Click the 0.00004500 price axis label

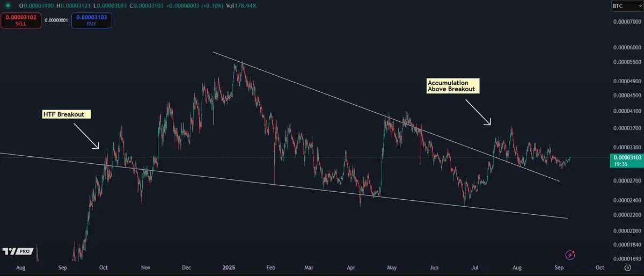[627, 95]
